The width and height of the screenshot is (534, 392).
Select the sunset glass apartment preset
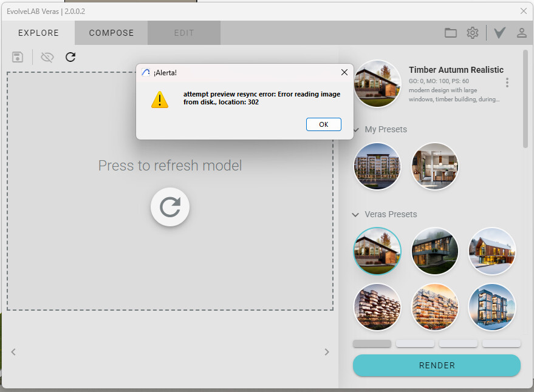coord(434,307)
